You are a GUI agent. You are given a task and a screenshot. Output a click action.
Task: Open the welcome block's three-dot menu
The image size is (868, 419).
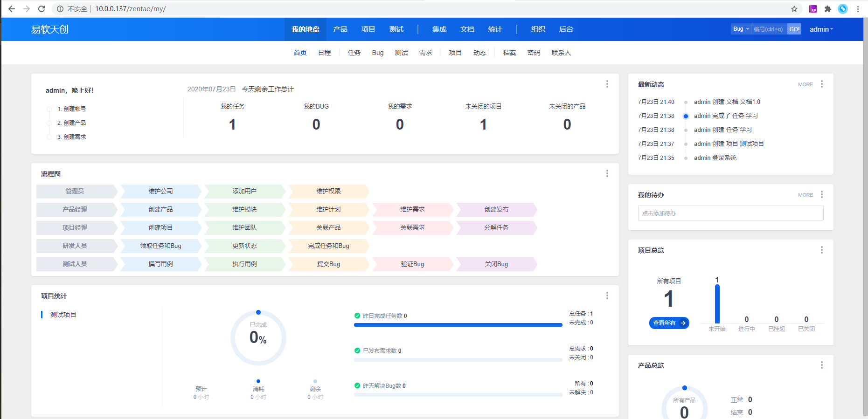pyautogui.click(x=607, y=84)
